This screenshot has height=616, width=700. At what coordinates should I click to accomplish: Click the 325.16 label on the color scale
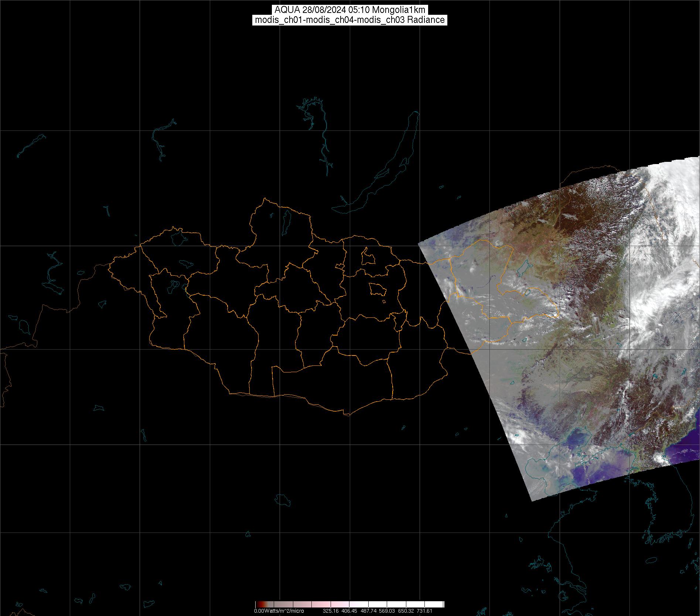(x=331, y=611)
